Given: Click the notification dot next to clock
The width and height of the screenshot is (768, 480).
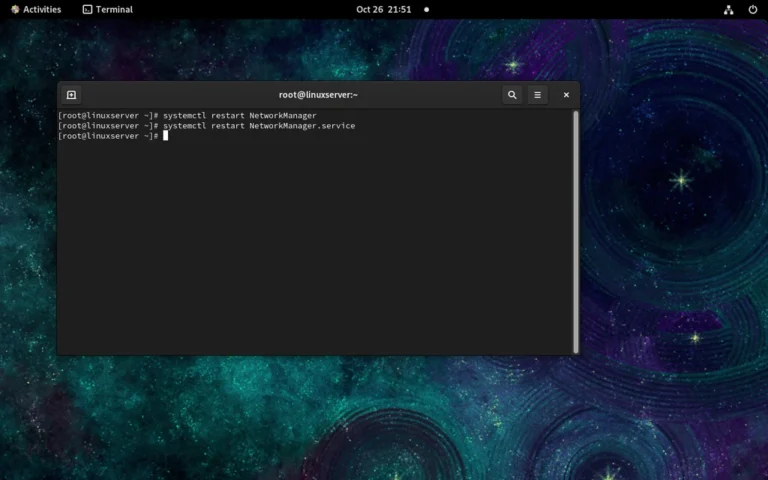Looking at the screenshot, I should (x=426, y=9).
